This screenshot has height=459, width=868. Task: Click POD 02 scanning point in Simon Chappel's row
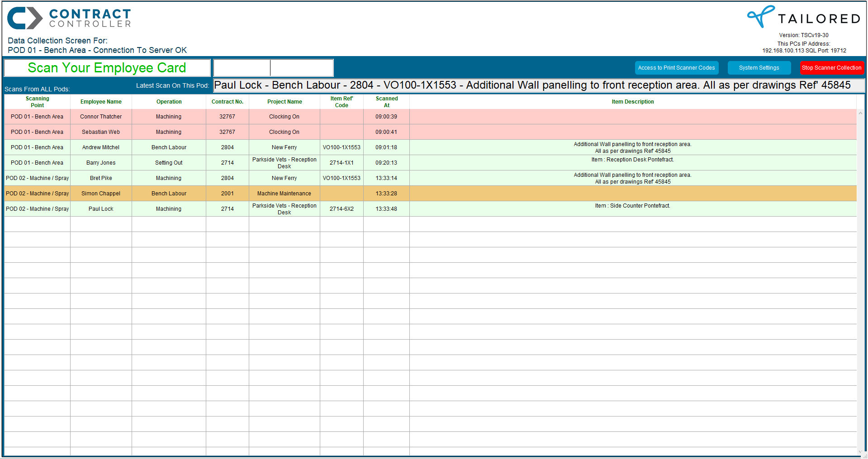38,194
